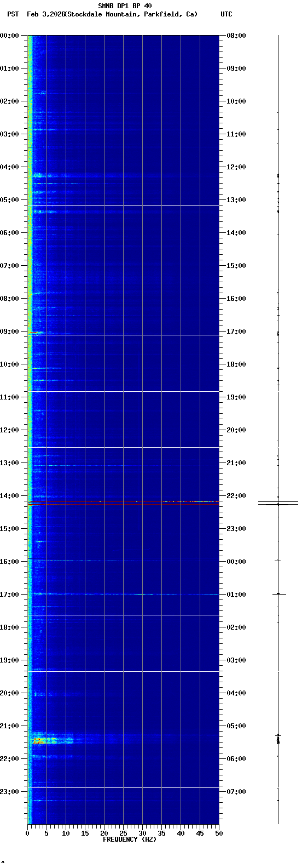Click the 13:00 UTC axis label

[x=236, y=200]
